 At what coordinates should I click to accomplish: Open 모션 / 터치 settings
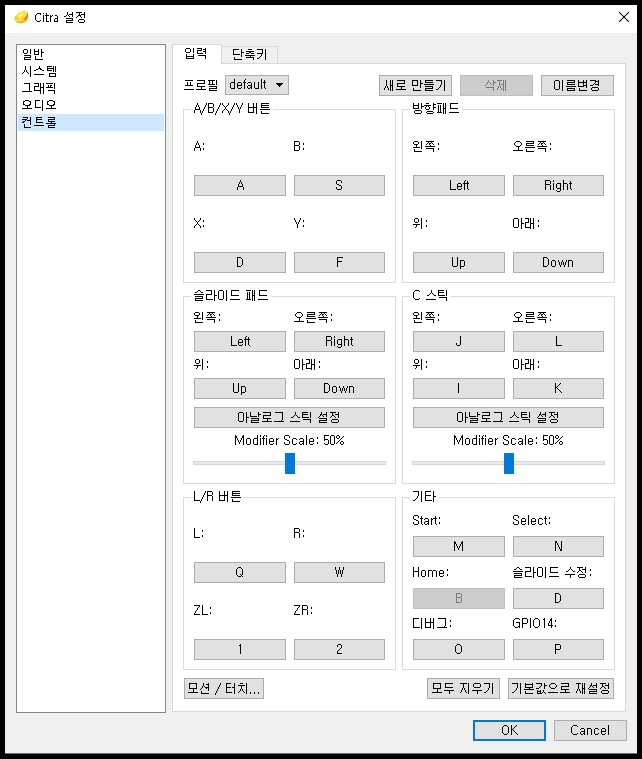[x=224, y=688]
